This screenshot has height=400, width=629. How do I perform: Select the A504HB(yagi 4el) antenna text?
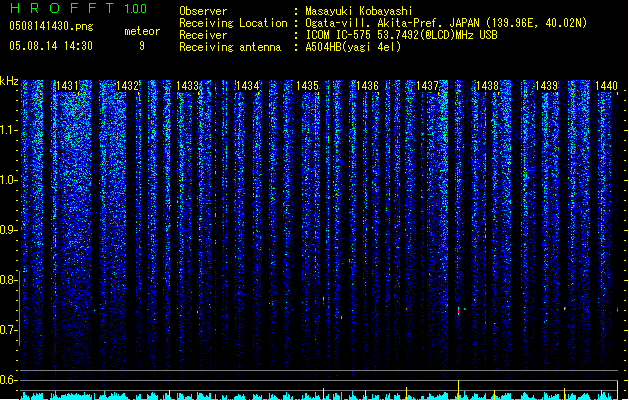click(x=353, y=47)
